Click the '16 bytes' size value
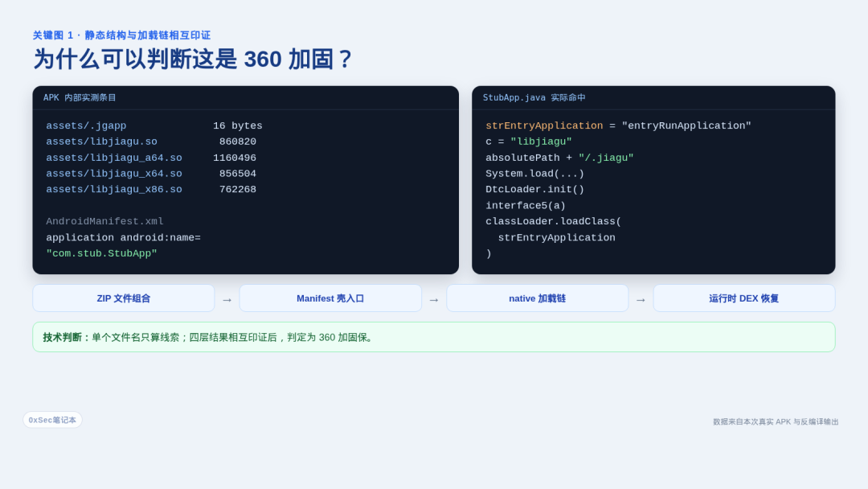The height and width of the screenshot is (489, 868). click(x=237, y=125)
